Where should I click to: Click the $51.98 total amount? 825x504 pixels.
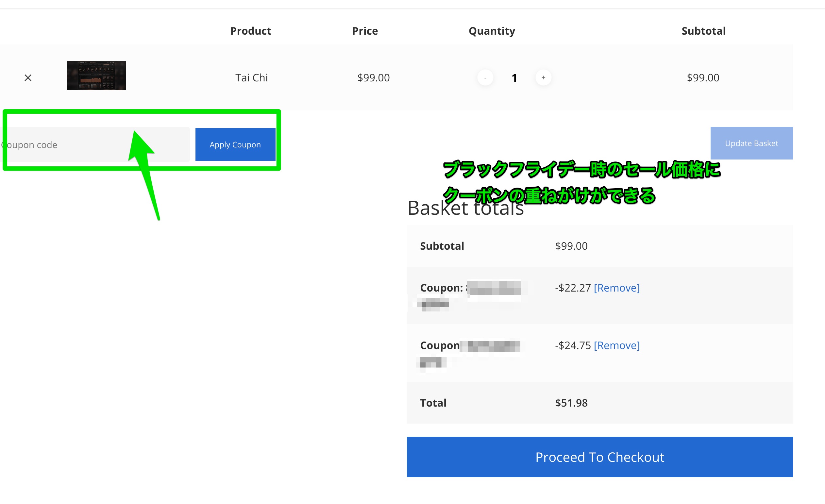[571, 403]
